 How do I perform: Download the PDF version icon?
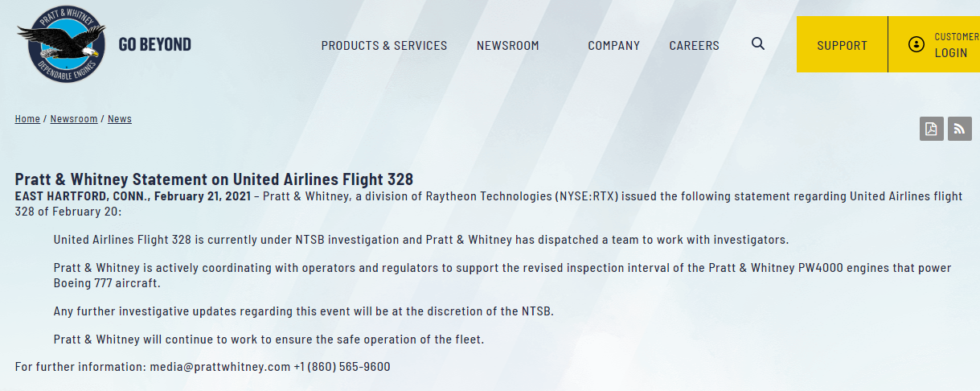(x=931, y=129)
